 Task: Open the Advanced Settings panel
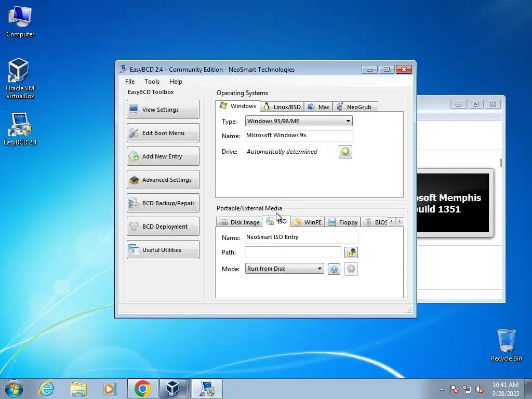coord(163,179)
